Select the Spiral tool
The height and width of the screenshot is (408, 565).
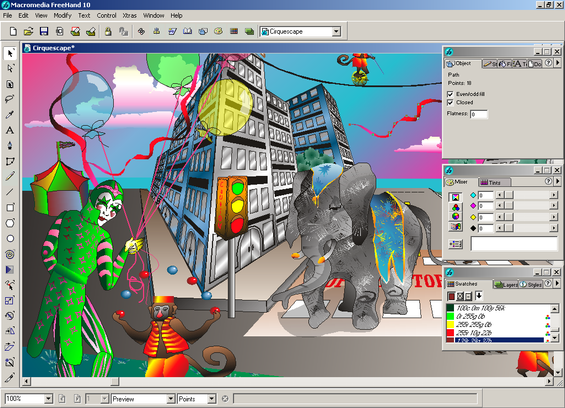10,254
